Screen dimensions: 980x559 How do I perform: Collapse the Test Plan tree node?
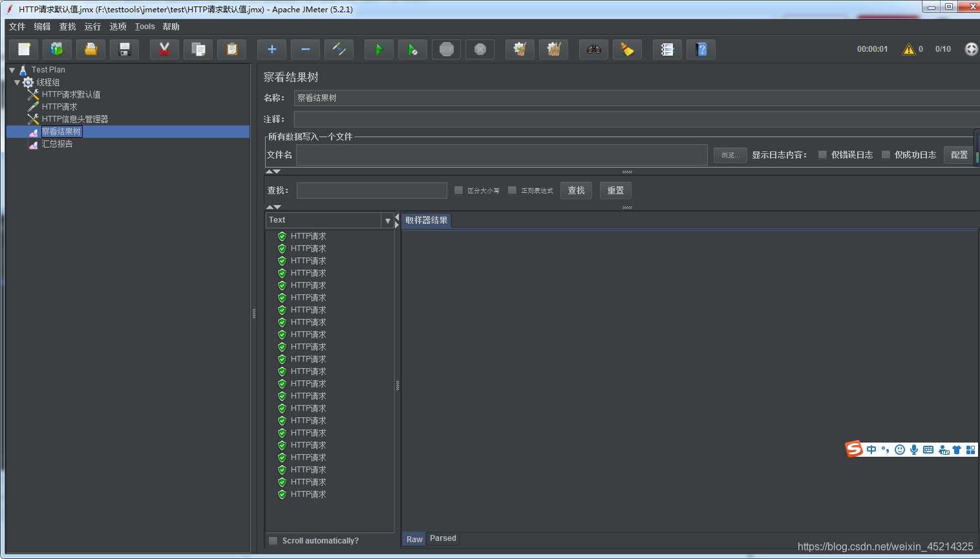(x=12, y=70)
